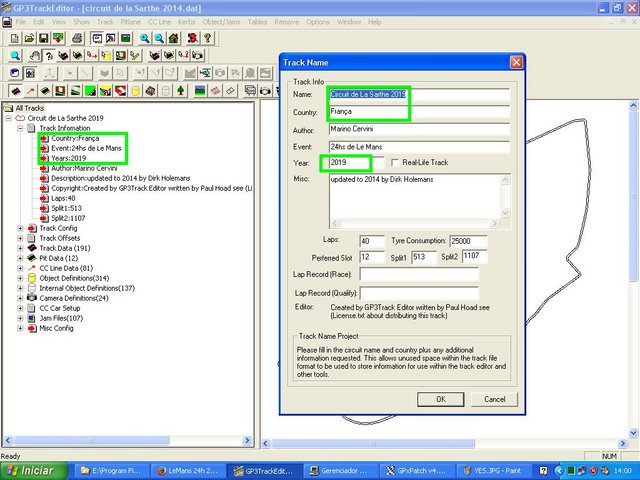Click the blue window icon in third toolbar row
This screenshot has height=480, width=640.
(15, 73)
